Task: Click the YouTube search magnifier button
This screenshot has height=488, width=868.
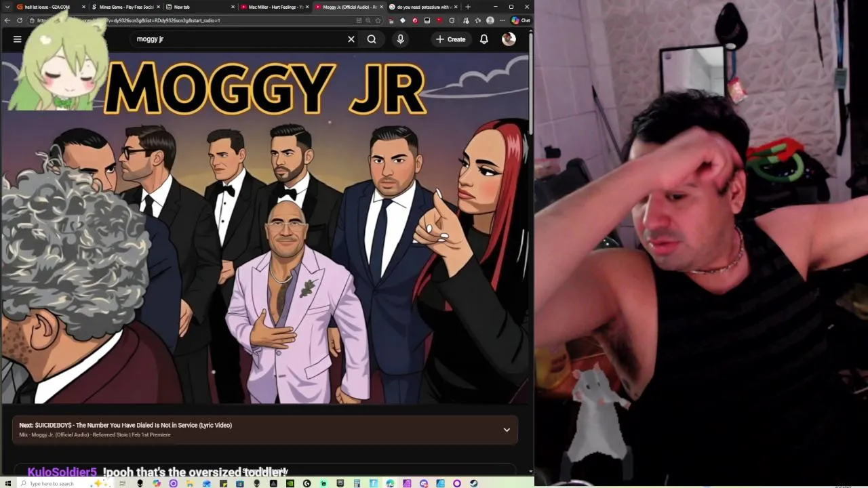Action: [x=372, y=39]
